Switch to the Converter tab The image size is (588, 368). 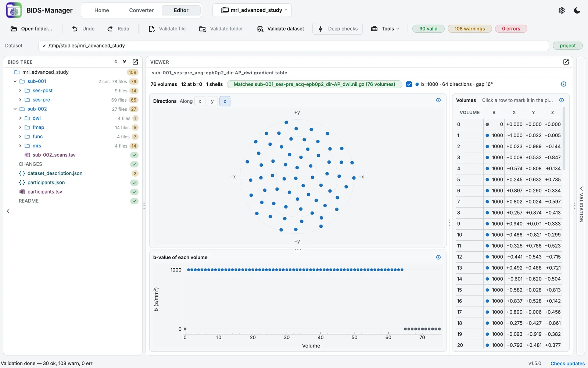click(141, 10)
